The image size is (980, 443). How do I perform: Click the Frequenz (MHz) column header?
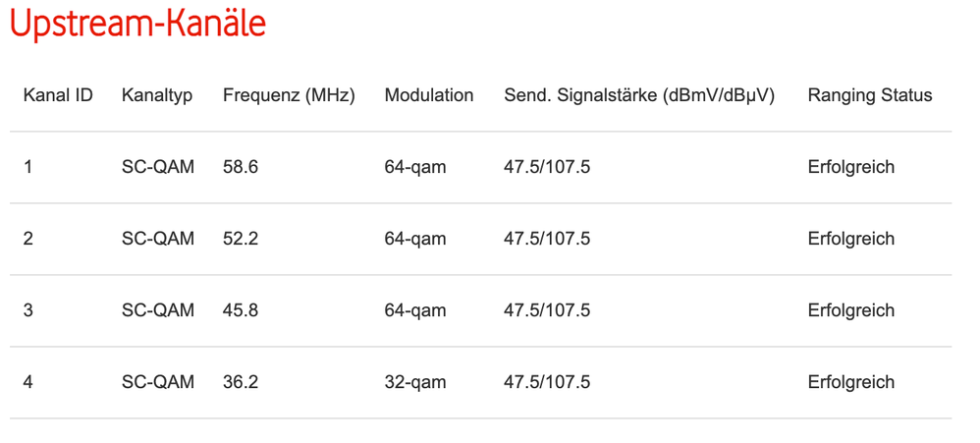coord(289,95)
